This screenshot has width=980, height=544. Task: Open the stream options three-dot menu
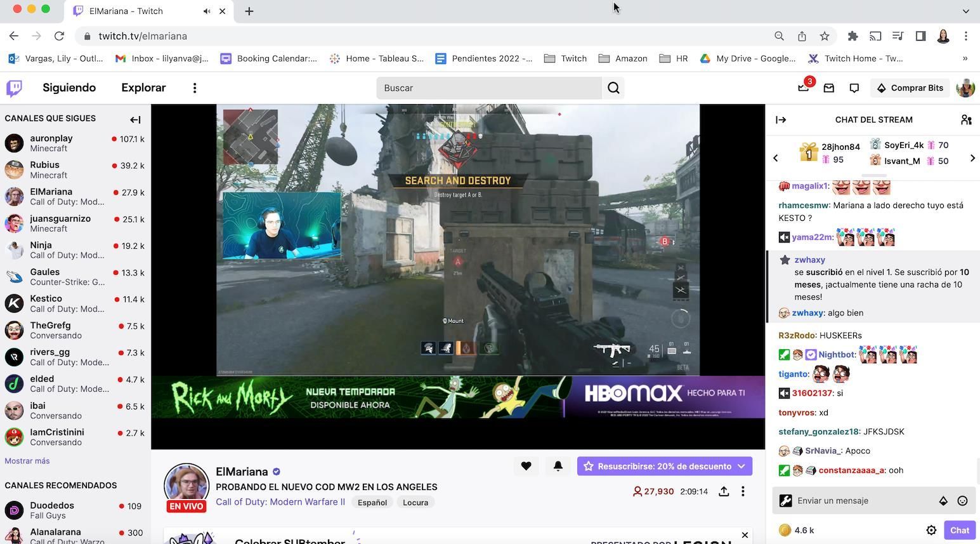743,491
